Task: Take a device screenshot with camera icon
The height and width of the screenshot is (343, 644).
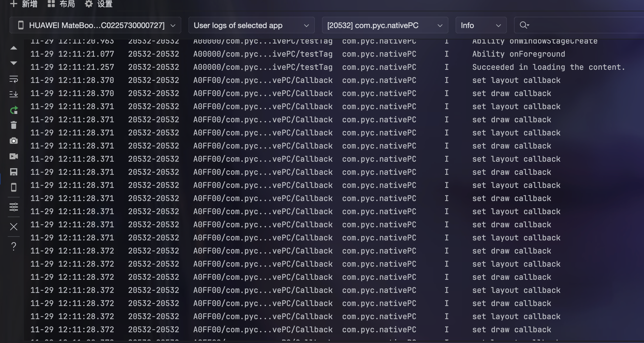Action: tap(14, 141)
